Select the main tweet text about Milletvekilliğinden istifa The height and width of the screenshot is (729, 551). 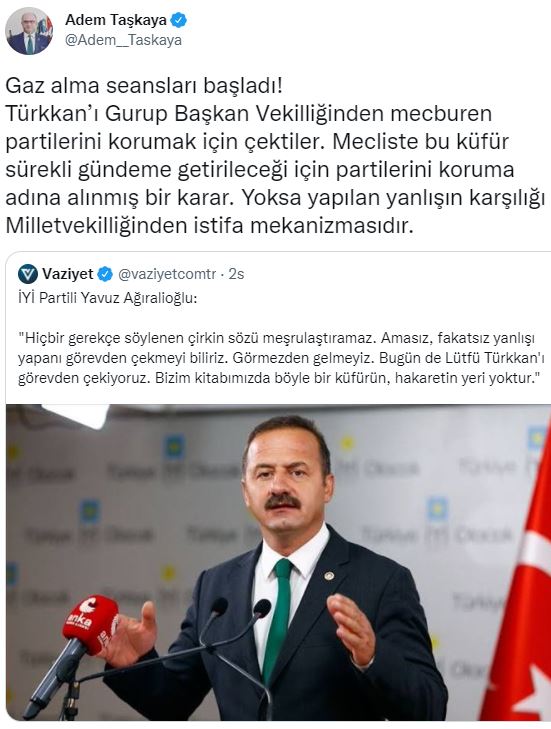point(275,156)
